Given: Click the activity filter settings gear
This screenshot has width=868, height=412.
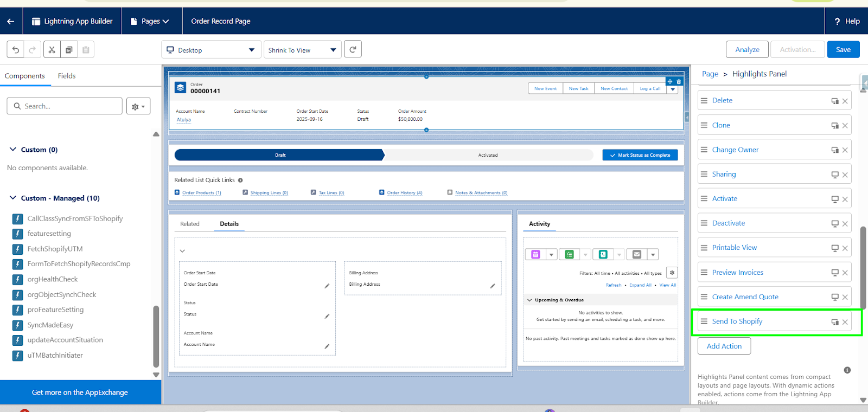Looking at the screenshot, I should tap(672, 273).
